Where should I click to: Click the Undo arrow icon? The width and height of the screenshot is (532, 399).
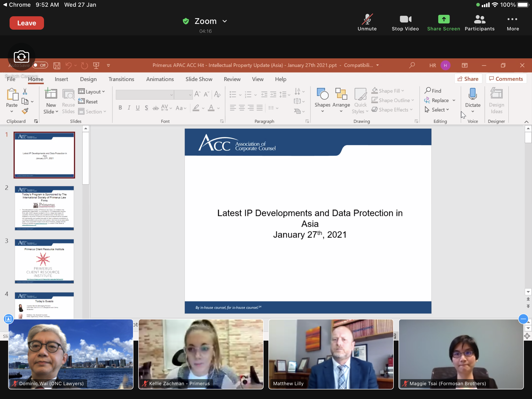(69, 65)
